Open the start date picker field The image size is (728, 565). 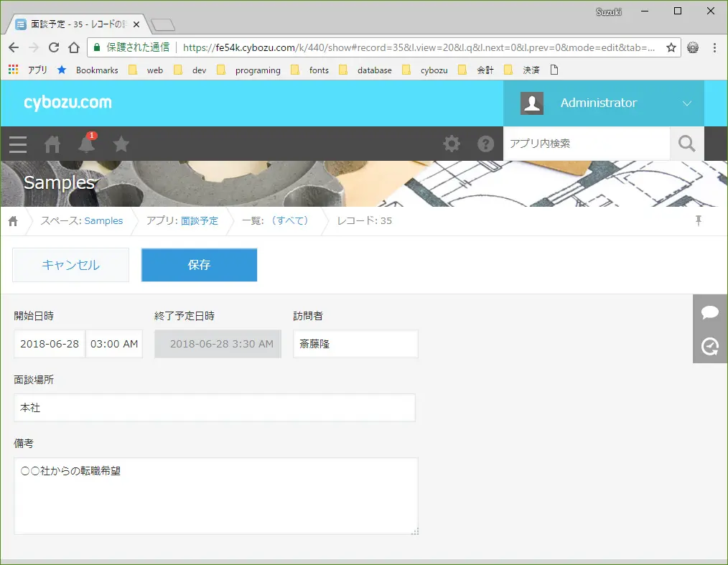point(50,344)
